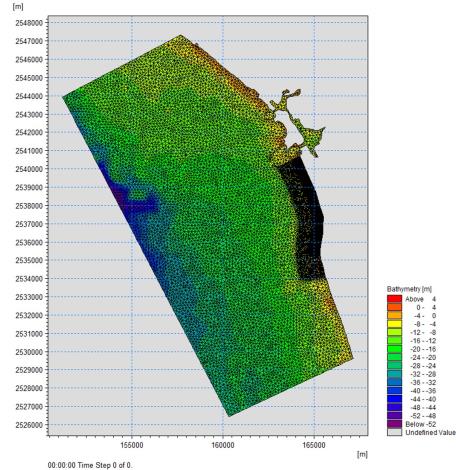Click the 160000 x-axis label
Viewport: 456px width, 470px height.
(x=223, y=445)
